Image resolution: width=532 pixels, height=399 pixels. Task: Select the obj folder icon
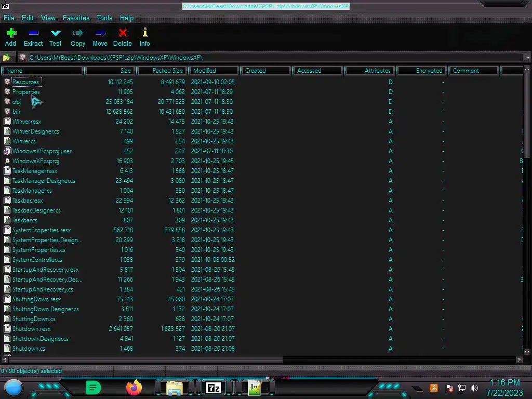pyautogui.click(x=7, y=101)
